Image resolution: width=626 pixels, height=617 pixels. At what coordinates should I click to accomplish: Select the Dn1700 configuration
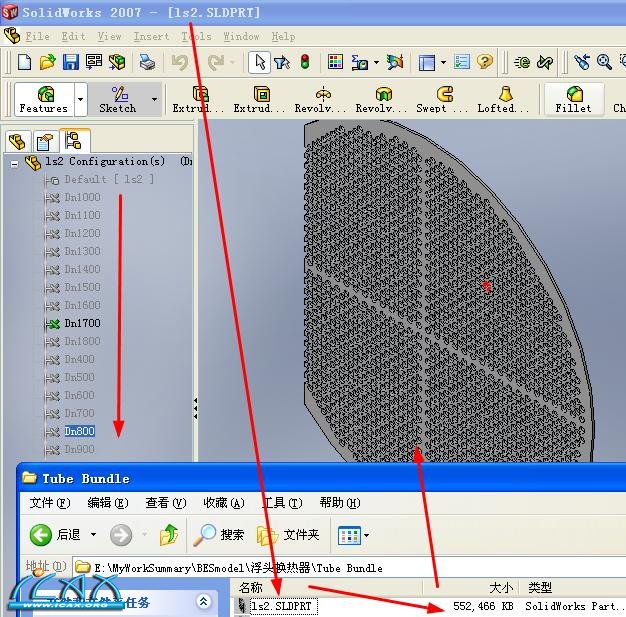click(x=82, y=323)
